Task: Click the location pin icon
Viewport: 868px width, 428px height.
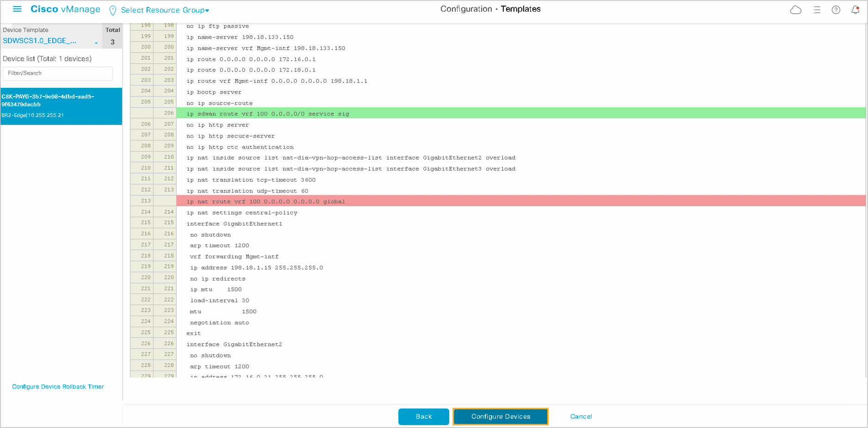Action: click(113, 10)
